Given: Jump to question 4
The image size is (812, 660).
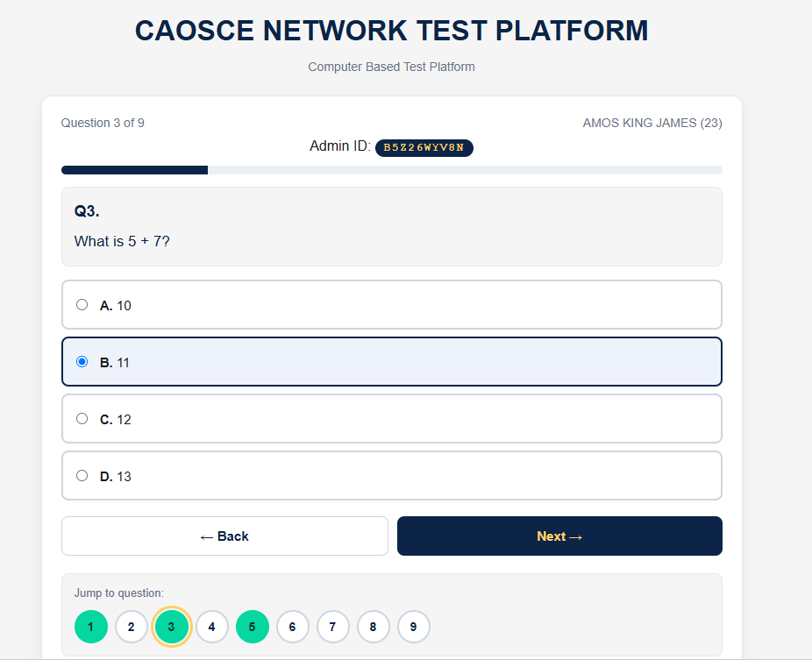Looking at the screenshot, I should pyautogui.click(x=212, y=627).
